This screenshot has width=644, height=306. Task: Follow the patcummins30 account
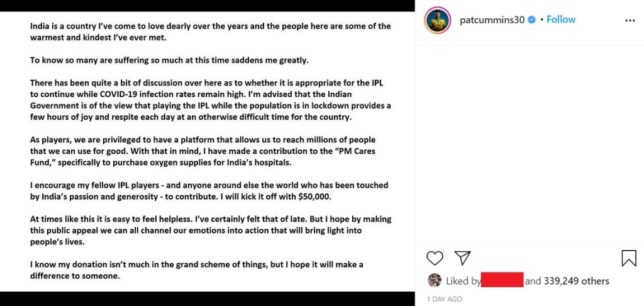[561, 20]
